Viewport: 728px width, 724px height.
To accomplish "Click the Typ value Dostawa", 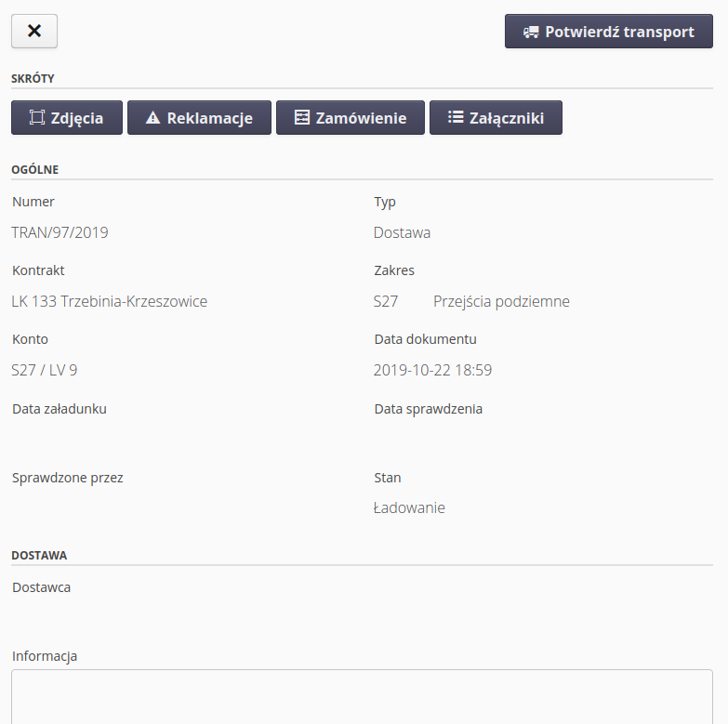I will (x=402, y=232).
